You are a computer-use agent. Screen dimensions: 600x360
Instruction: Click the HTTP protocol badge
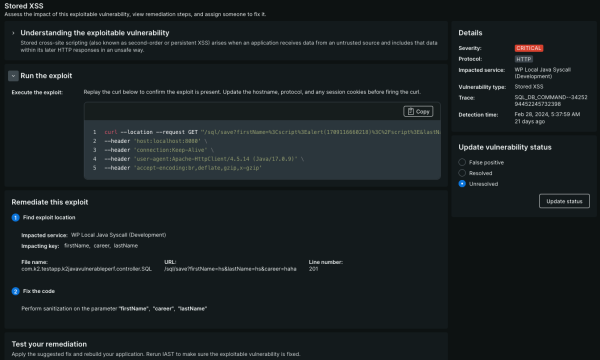[523, 59]
